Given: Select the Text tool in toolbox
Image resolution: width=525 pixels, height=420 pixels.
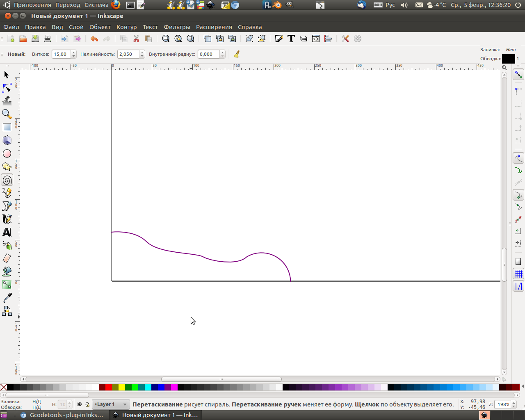Looking at the screenshot, I should pyautogui.click(x=7, y=232).
